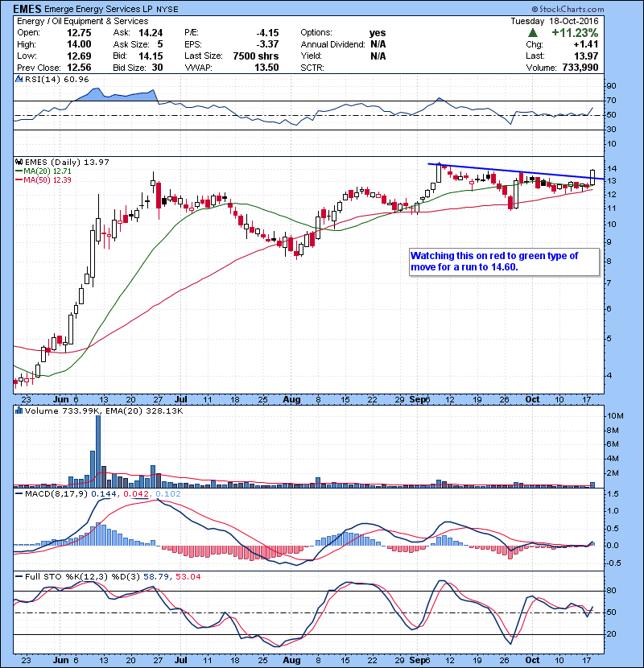The width and height of the screenshot is (644, 668).
Task: Select the High value 14.00
Action: pyautogui.click(x=79, y=44)
